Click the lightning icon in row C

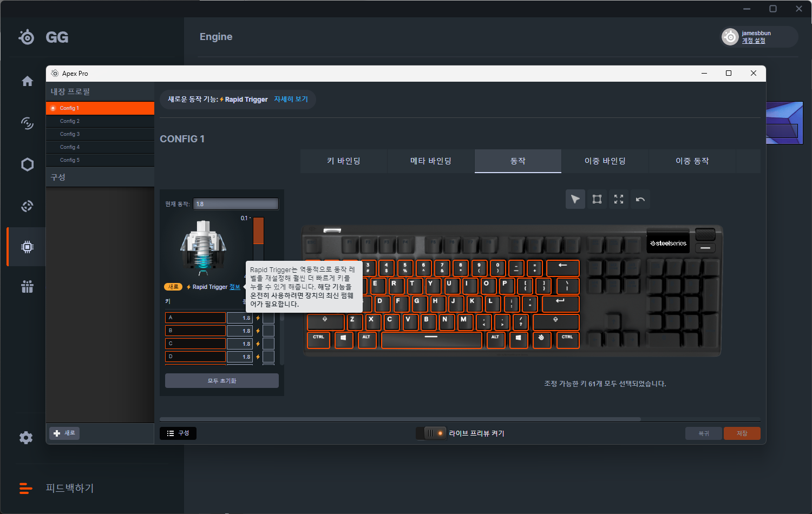(x=258, y=344)
